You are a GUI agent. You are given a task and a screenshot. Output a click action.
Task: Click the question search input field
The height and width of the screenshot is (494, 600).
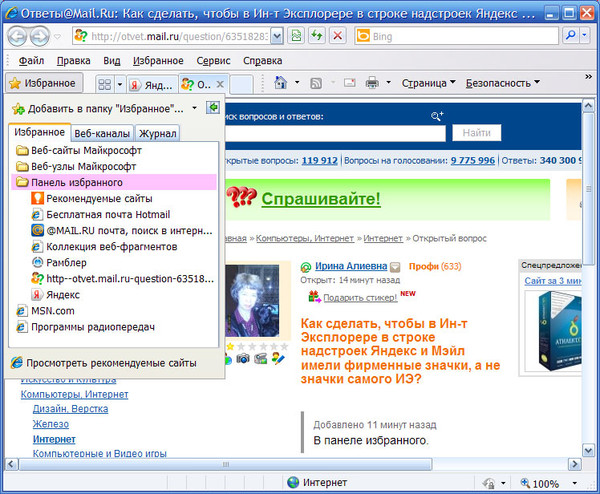tap(335, 134)
